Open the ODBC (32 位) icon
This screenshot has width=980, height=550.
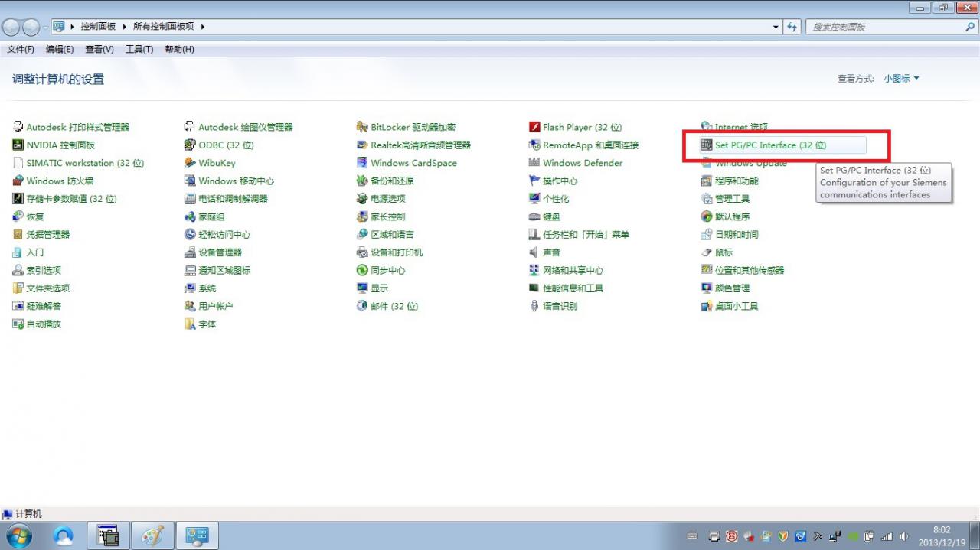191,145
